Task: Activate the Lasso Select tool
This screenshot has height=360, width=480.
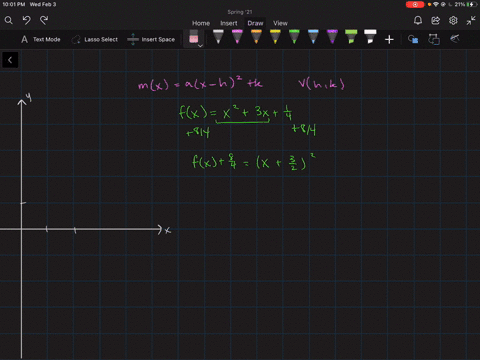Action: point(95,39)
